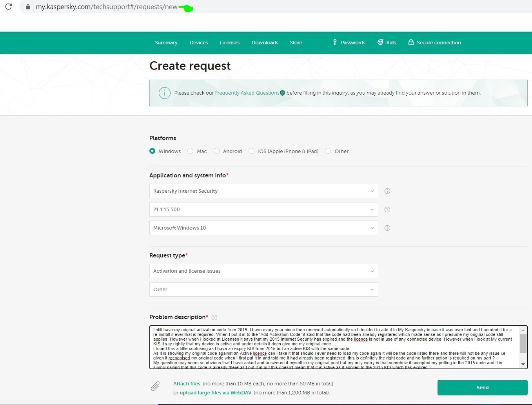The image size is (532, 405).
Task: Go to the Store tab
Action: [296, 42]
